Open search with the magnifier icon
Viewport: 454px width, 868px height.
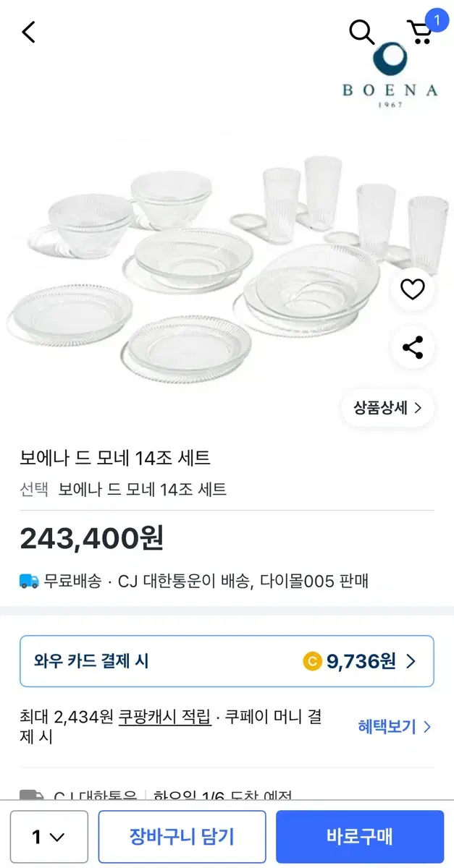pos(361,32)
